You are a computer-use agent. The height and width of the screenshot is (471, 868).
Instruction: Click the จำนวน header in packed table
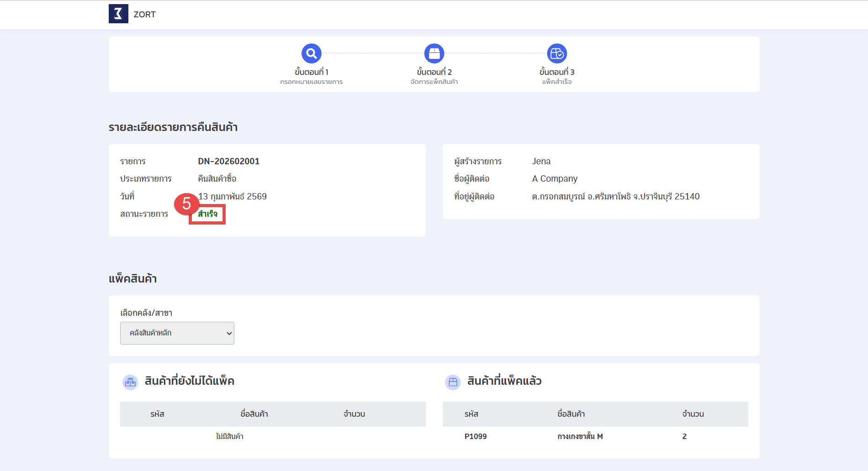click(693, 414)
